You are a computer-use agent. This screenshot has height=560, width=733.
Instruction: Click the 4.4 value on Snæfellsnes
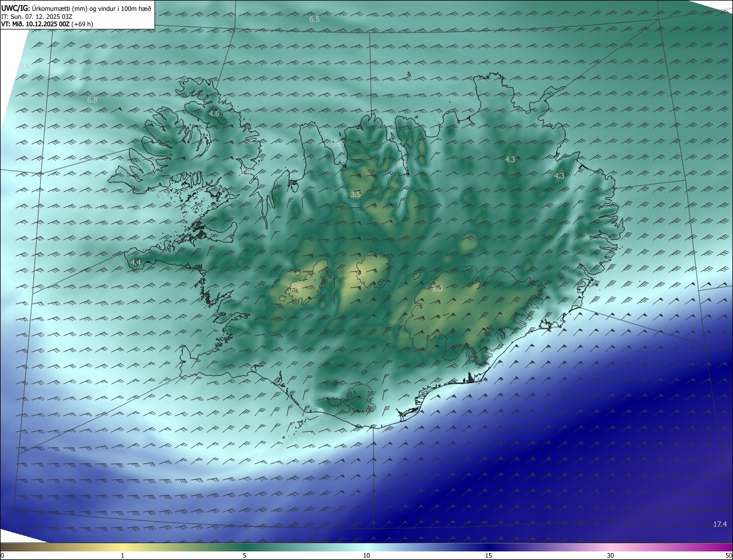136,262
